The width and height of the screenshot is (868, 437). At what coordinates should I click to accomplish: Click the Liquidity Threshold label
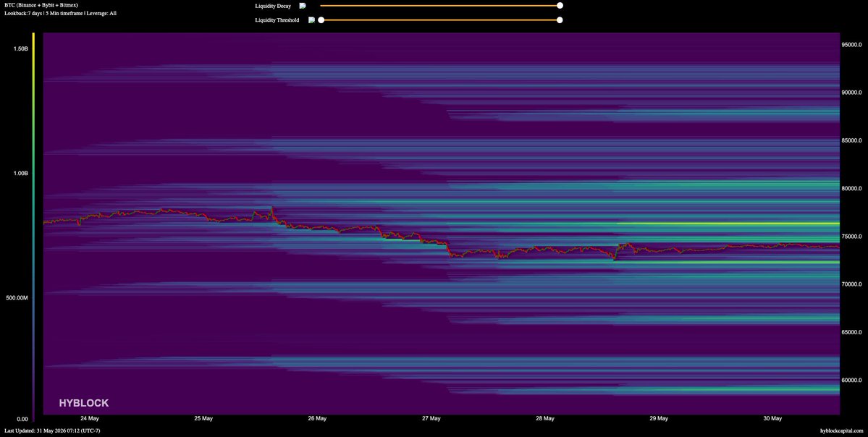pos(277,20)
